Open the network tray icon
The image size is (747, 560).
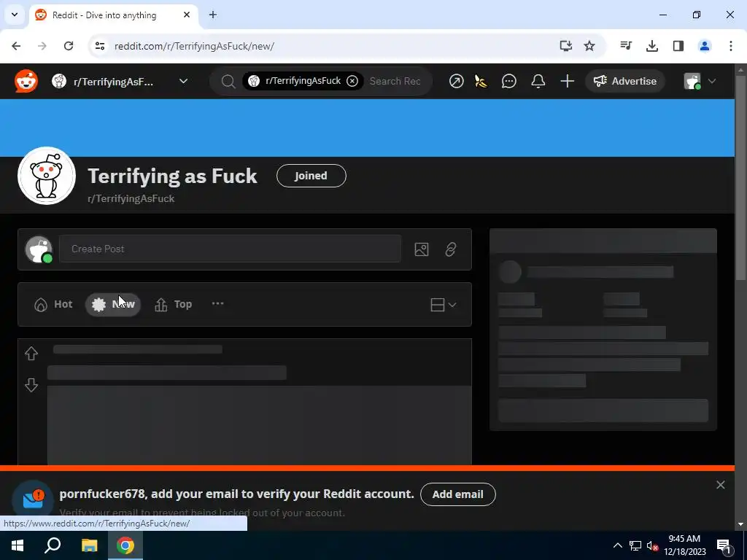pos(635,545)
